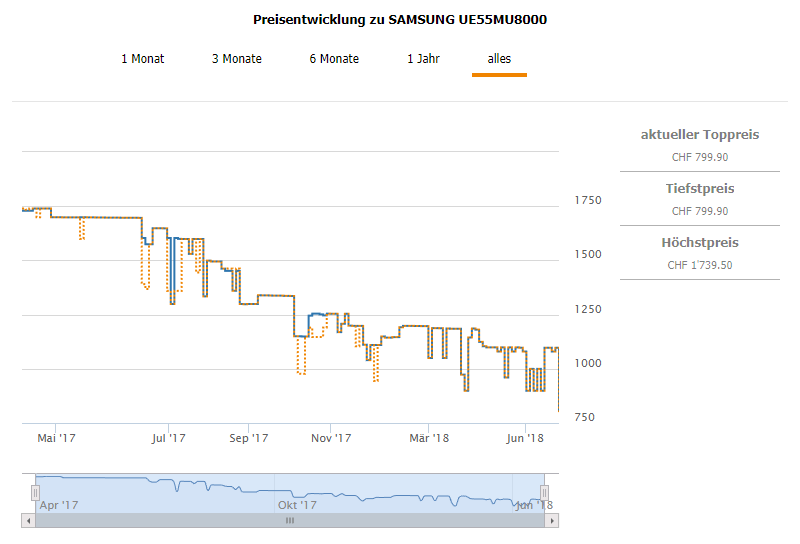800x544 pixels.
Task: Click the Höchstpreis value CHF 1'739.50
Action: (699, 265)
